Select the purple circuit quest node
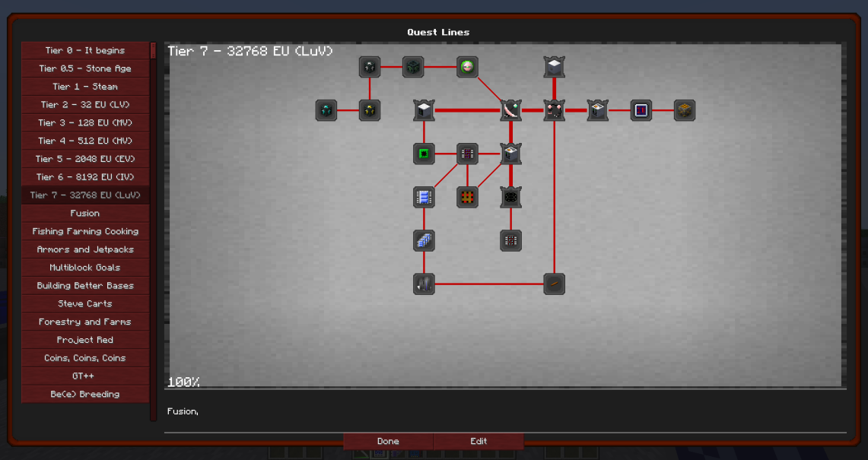This screenshot has height=460, width=868. tap(466, 154)
